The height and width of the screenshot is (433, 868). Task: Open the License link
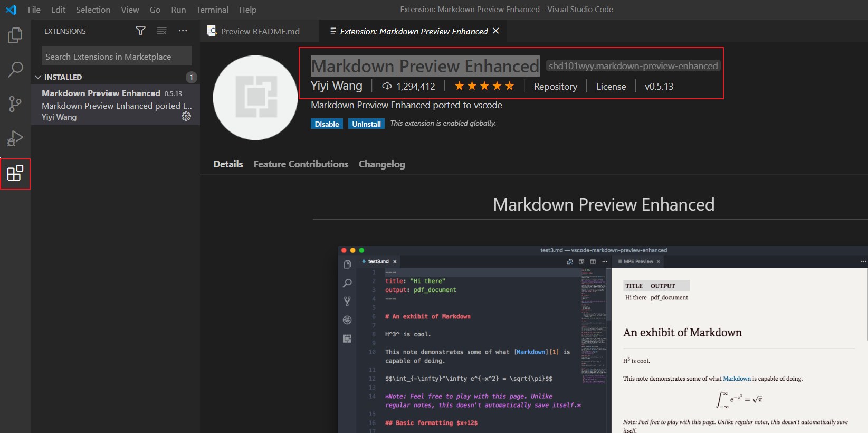[x=611, y=87]
